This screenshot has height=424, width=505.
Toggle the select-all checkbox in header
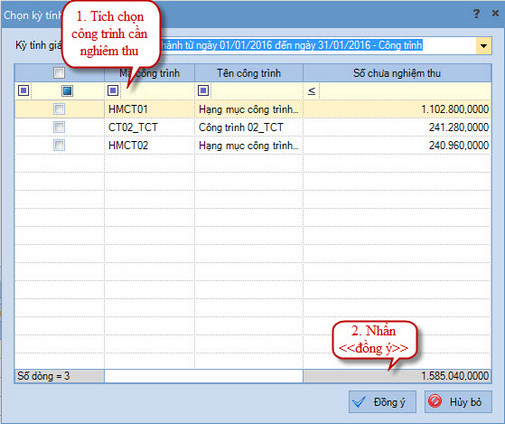point(59,73)
